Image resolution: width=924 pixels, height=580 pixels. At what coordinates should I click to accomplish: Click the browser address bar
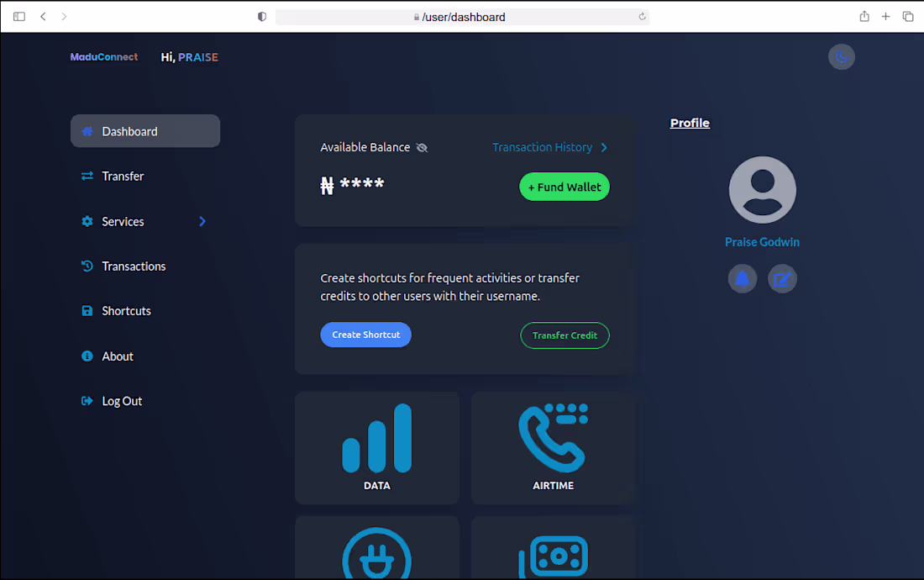[x=462, y=16]
